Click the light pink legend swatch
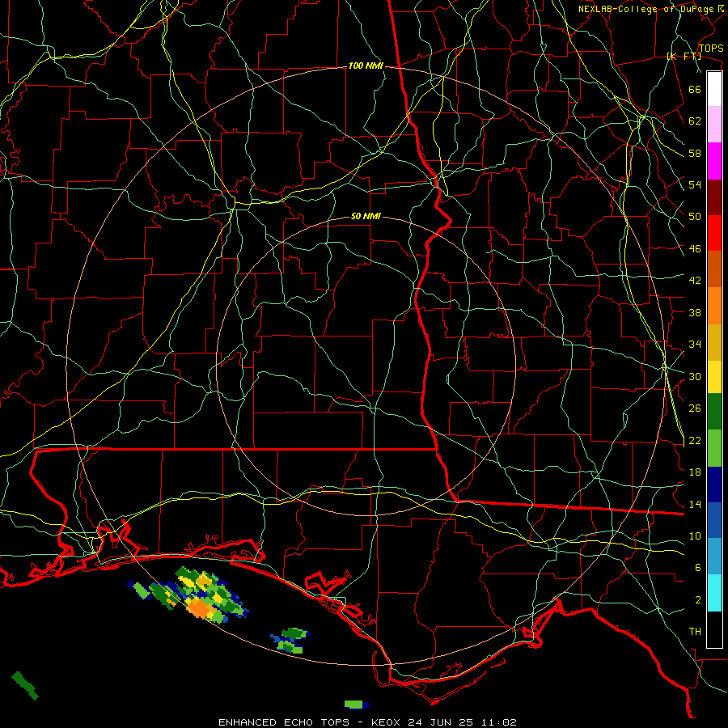This screenshot has height=728, width=728. (714, 124)
